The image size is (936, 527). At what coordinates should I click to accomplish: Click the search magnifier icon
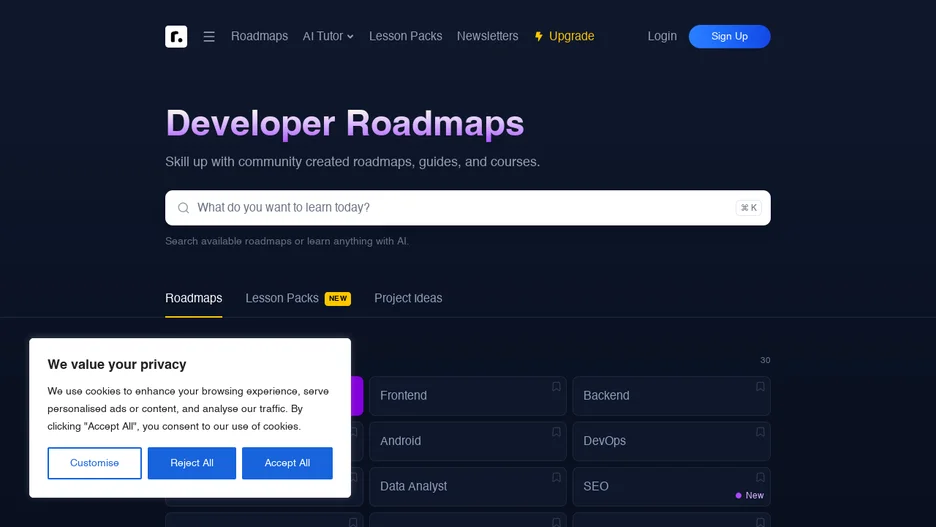(183, 208)
